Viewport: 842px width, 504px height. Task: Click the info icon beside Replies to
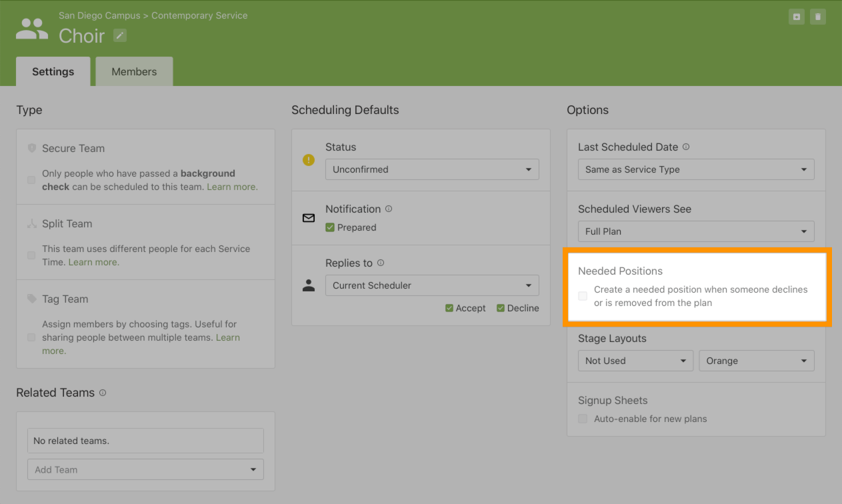click(x=381, y=263)
